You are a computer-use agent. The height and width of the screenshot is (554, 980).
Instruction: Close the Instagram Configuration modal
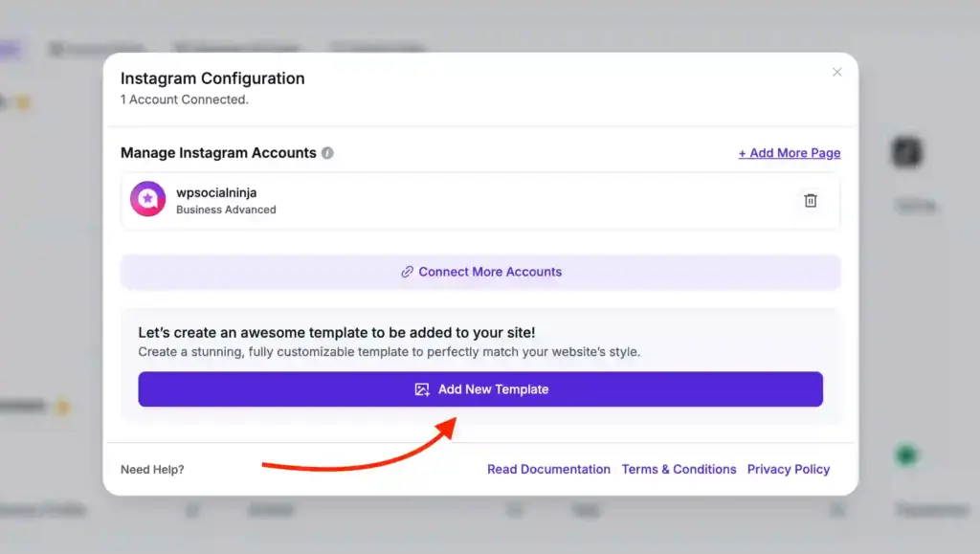coord(837,72)
